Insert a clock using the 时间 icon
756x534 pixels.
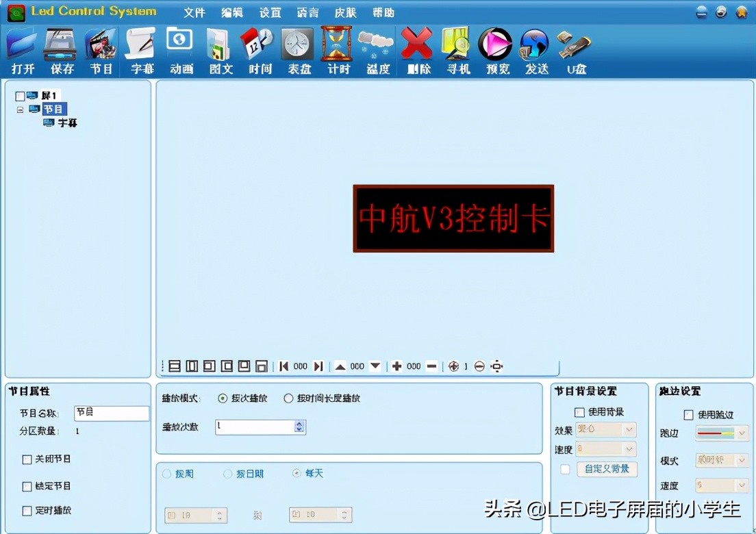(x=259, y=48)
